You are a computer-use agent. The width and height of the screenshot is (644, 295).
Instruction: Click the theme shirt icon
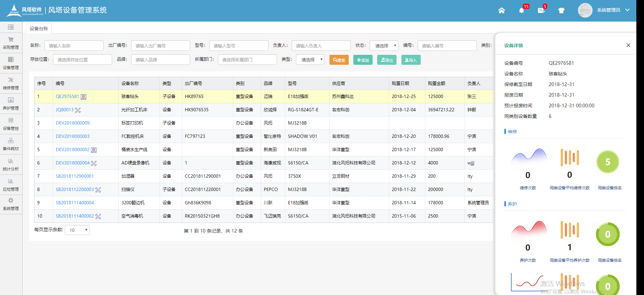point(561,11)
